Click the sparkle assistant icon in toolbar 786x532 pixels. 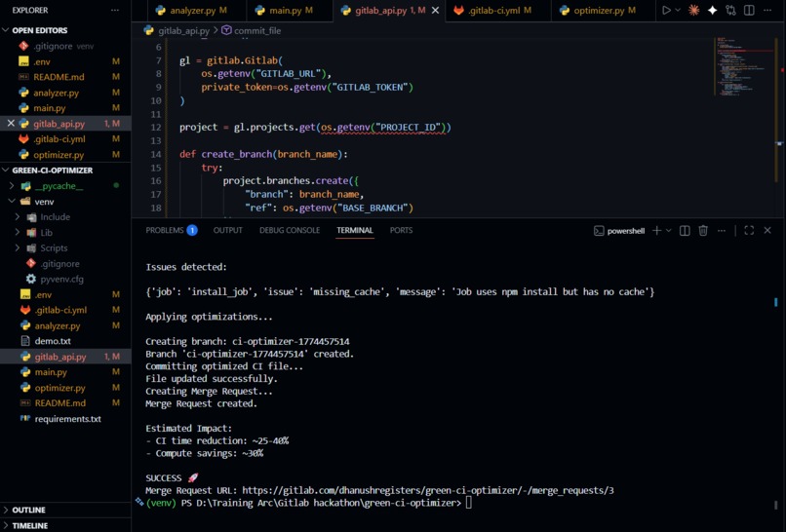(x=712, y=10)
